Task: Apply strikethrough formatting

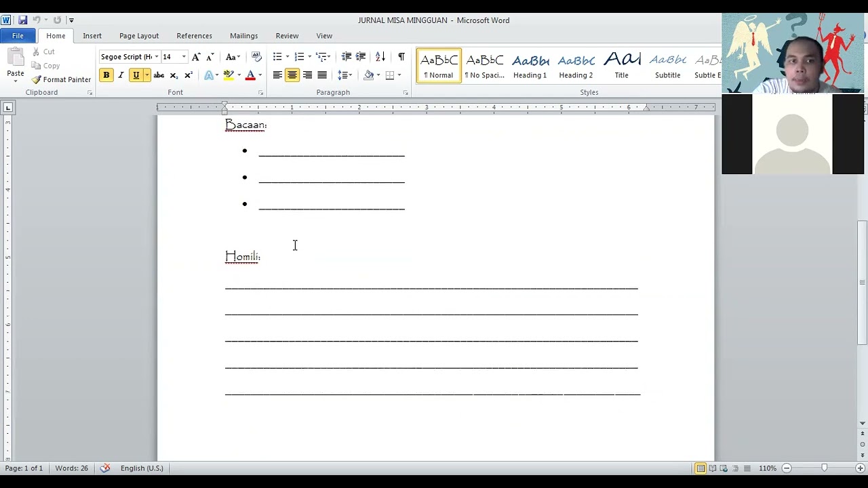Action: coord(159,75)
